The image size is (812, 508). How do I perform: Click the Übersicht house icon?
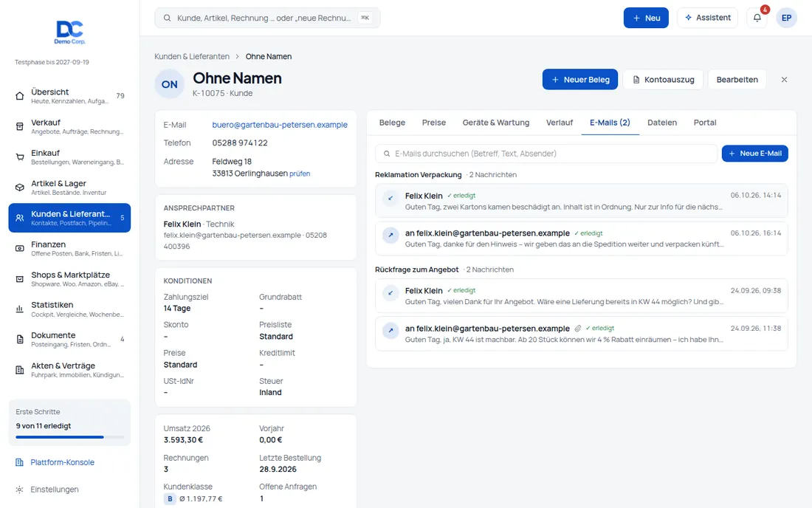point(20,96)
